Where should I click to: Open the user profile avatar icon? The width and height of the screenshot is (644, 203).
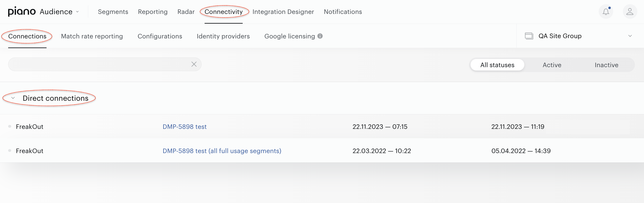pos(630,12)
